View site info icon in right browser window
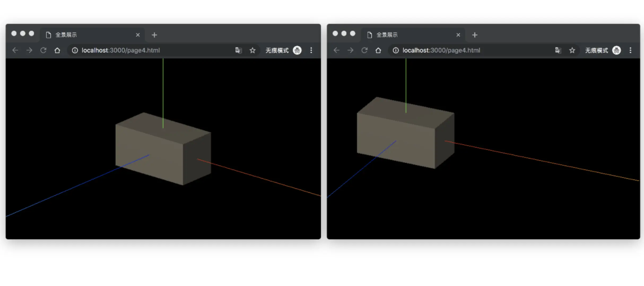 coord(396,50)
